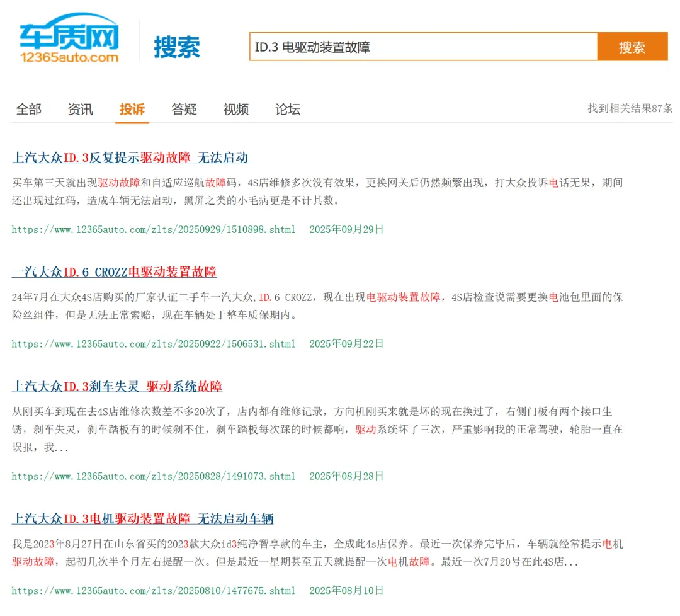680x616 pixels.
Task: Switch to the 资讯 tab
Action: 80,110
